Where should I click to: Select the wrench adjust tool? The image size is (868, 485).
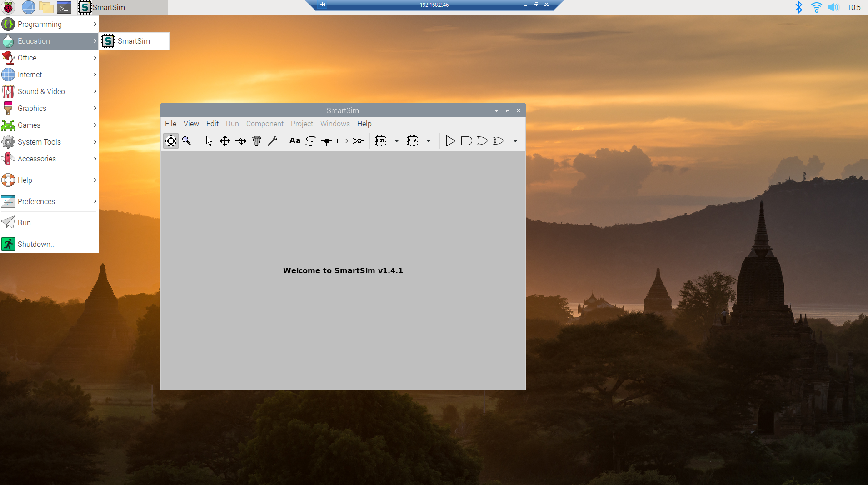273,141
